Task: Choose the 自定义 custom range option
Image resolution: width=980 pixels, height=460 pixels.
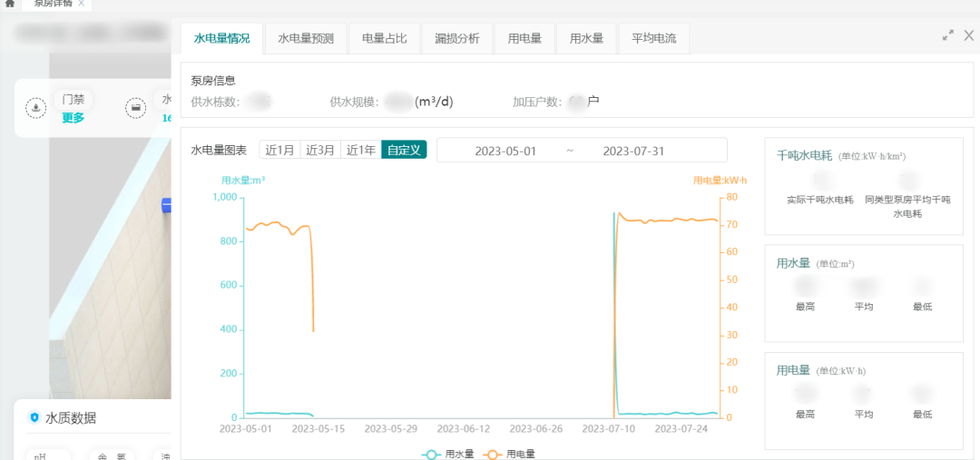Action: pyautogui.click(x=404, y=151)
